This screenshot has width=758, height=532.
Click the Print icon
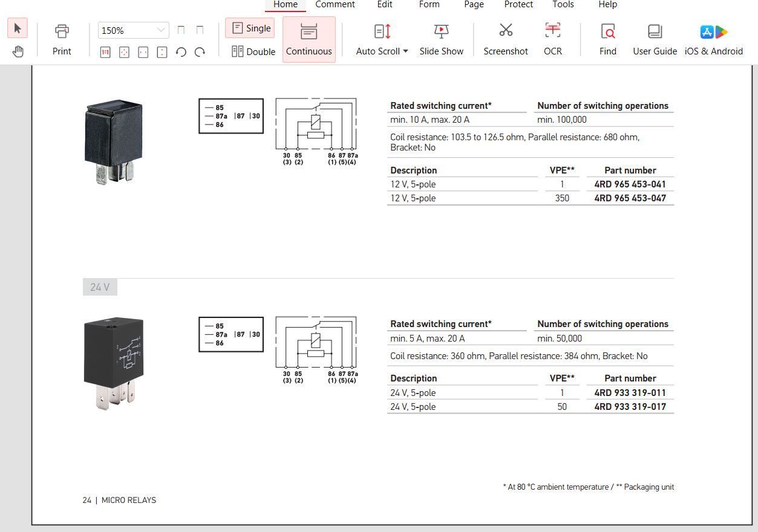click(x=62, y=39)
